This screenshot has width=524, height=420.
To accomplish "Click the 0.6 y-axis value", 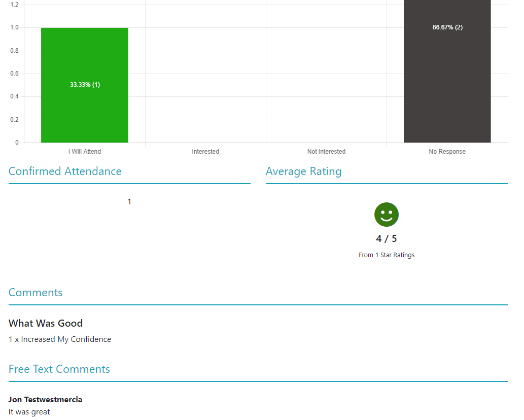I will [x=14, y=74].
